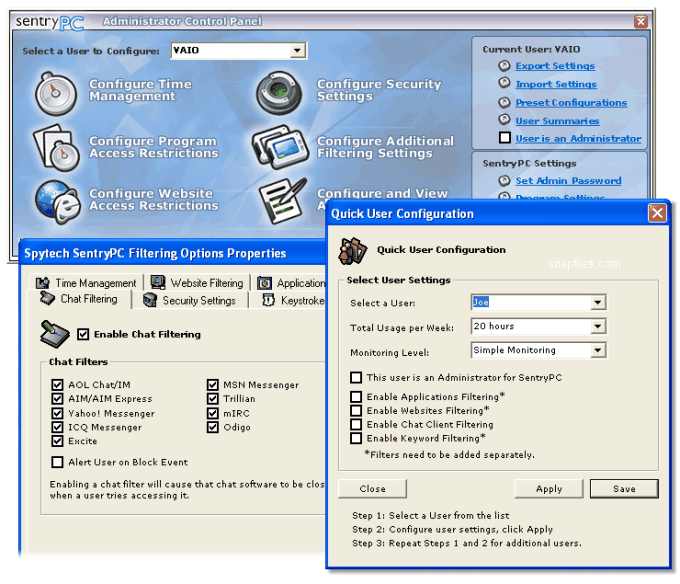The height and width of the screenshot is (584, 680).
Task: Toggle the Enable Chat Filtering checkbox
Action: (83, 334)
